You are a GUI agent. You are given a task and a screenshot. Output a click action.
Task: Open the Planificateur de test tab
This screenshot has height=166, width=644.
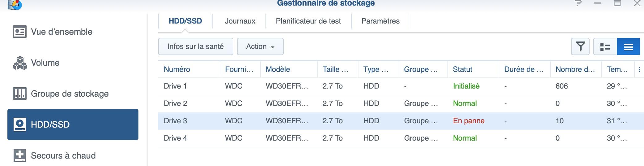[x=308, y=21]
